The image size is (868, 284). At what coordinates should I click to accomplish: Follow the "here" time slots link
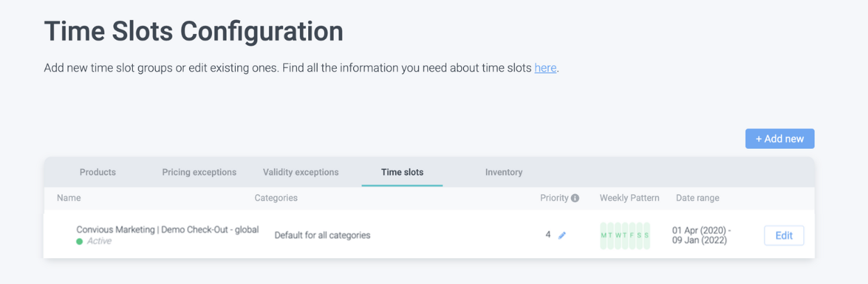[545, 68]
